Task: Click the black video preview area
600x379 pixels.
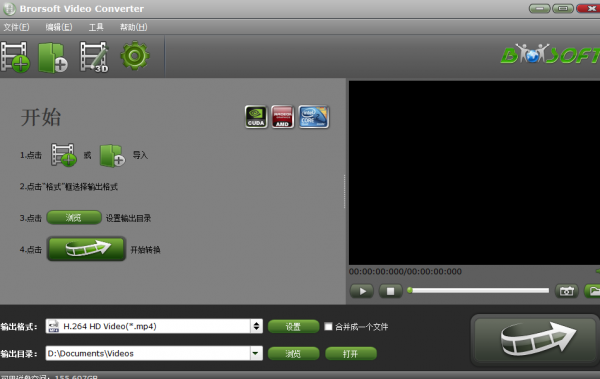Action: point(474,173)
